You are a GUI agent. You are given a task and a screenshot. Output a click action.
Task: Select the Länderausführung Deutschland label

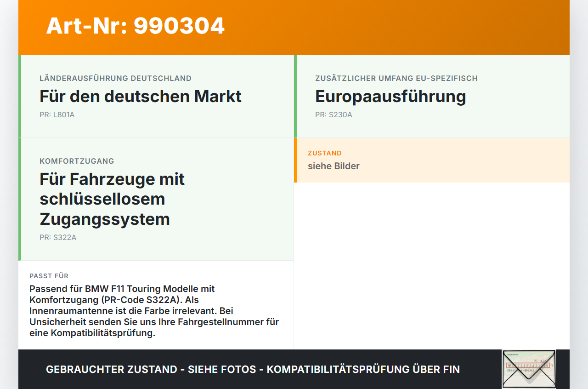tap(116, 78)
